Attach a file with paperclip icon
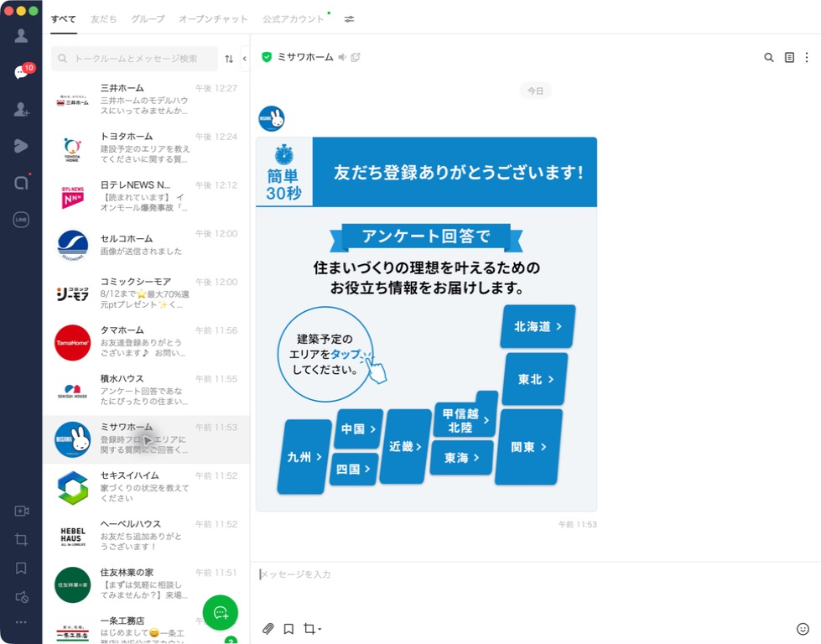821x644 pixels. pyautogui.click(x=268, y=628)
